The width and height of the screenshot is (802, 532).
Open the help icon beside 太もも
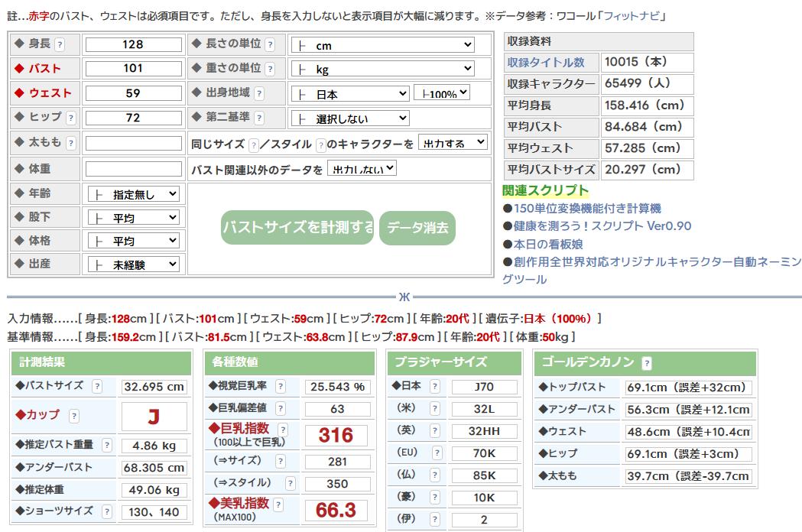[71, 143]
